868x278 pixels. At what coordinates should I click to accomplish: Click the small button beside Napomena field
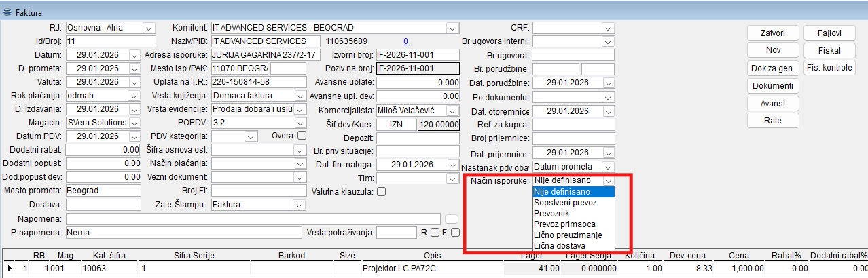[452, 218]
